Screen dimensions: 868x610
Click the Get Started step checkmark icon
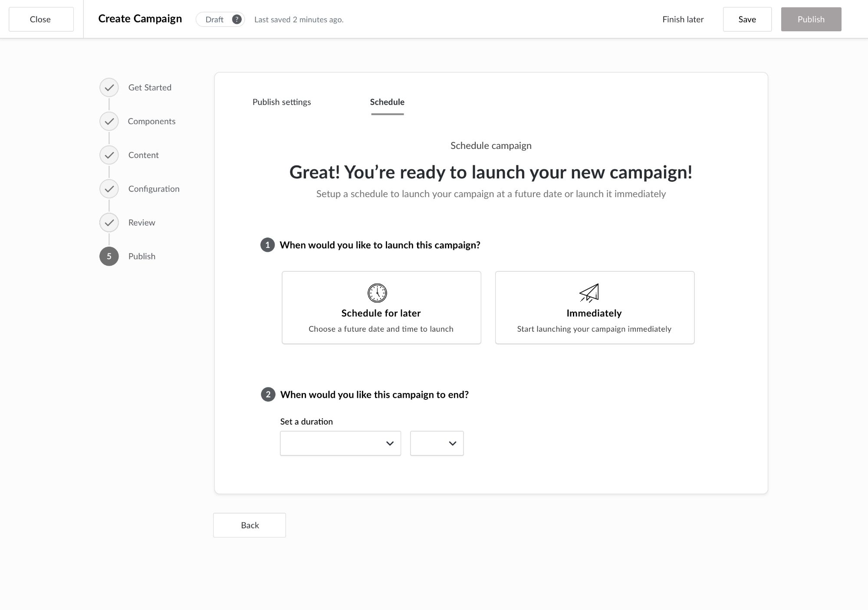coord(109,88)
